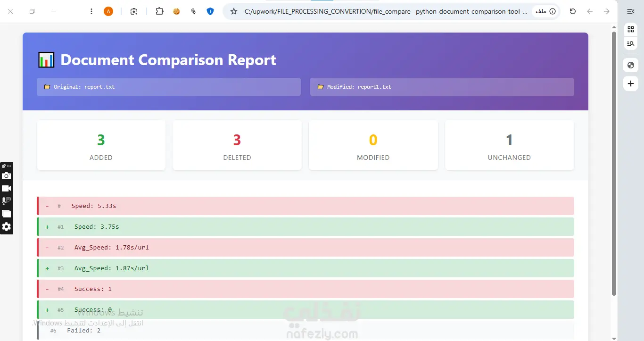Screen dimensions: 644x341
Task: Open the orange profile avatar
Action: [x=108, y=11]
